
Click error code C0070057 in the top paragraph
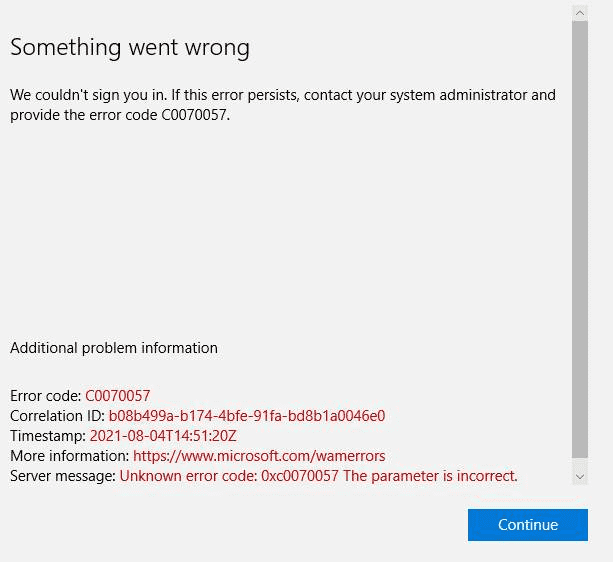coord(198,115)
